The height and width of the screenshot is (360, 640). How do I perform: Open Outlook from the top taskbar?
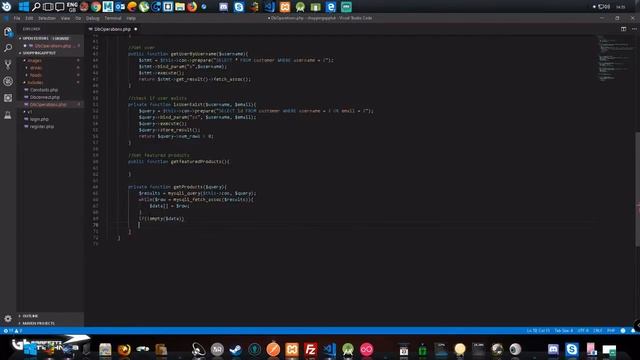pyautogui.click(x=120, y=7)
